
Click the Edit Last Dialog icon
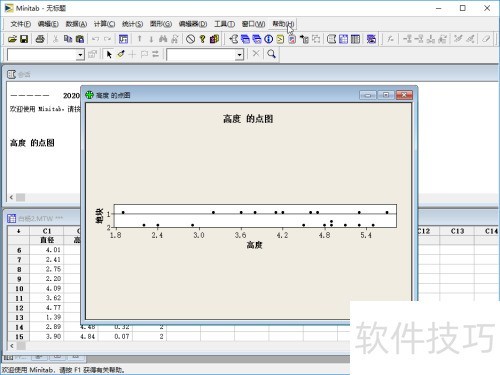coord(123,39)
